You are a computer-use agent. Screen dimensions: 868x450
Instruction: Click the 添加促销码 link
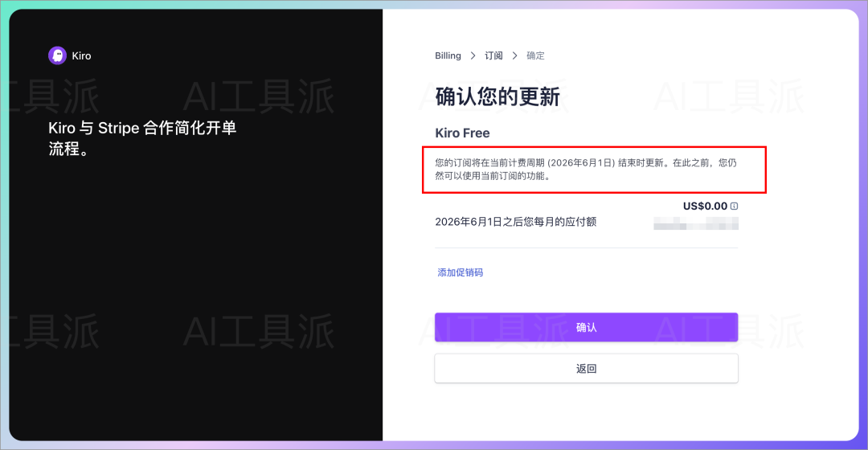point(460,272)
